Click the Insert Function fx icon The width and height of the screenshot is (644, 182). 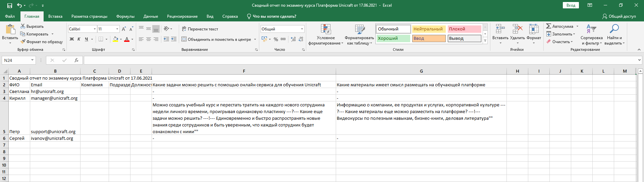[76, 60]
